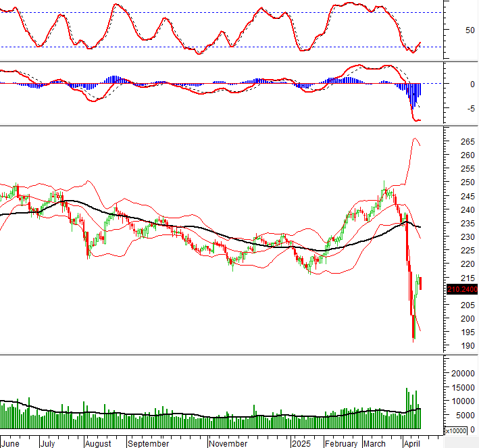Select the 255 price axis label
Viewport: 479px width, 448px height.
click(468, 169)
